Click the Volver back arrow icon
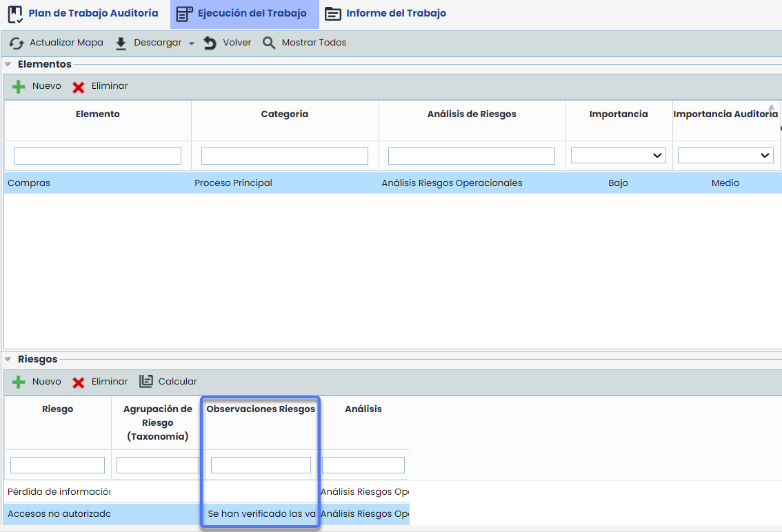This screenshot has width=782, height=532. [210, 43]
